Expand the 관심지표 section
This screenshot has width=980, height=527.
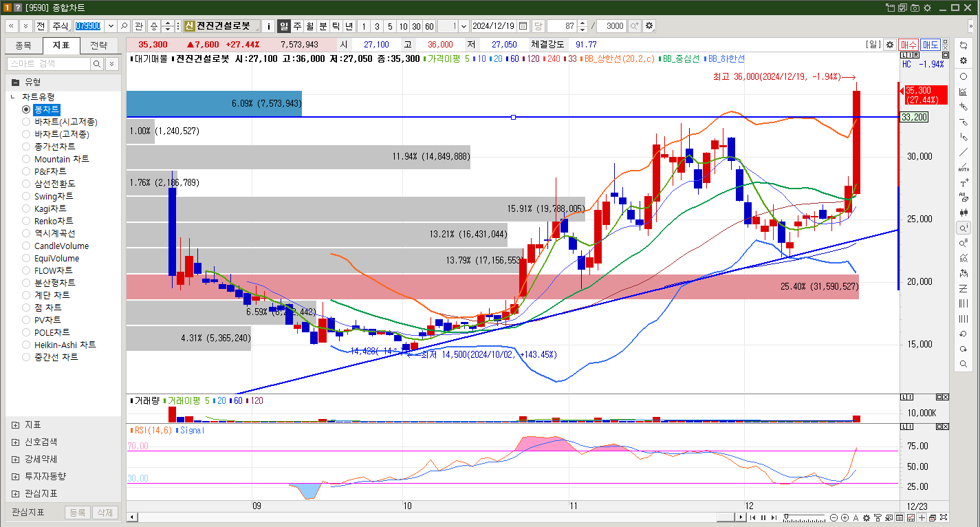point(16,493)
